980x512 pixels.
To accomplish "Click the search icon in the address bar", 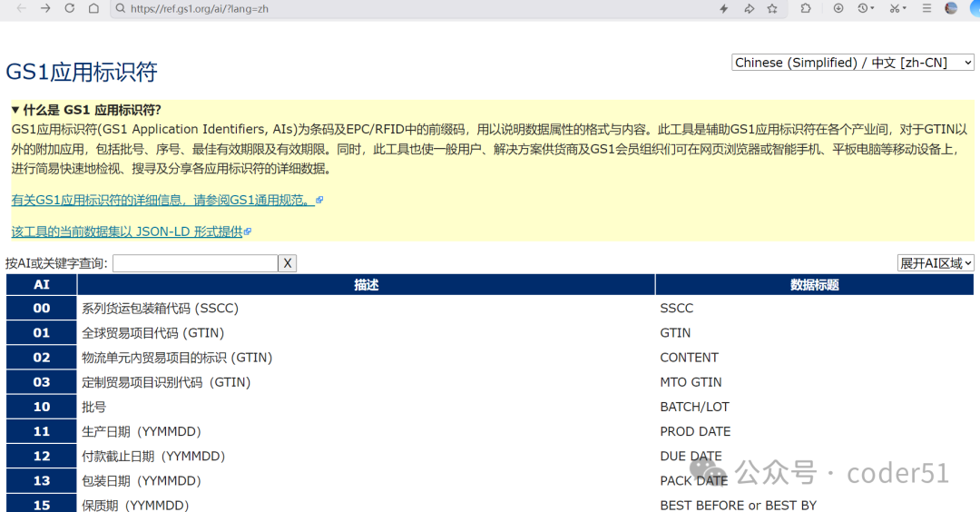I will click(121, 9).
